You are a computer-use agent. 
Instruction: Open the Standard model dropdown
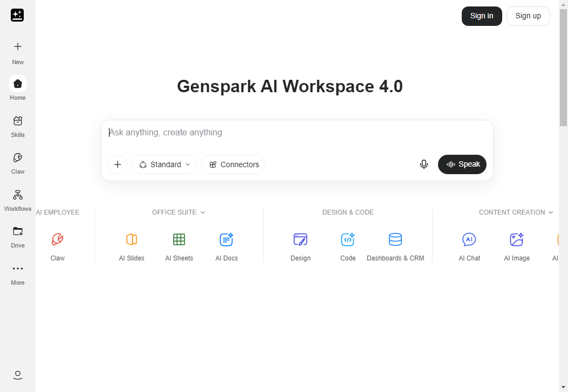click(x=164, y=164)
